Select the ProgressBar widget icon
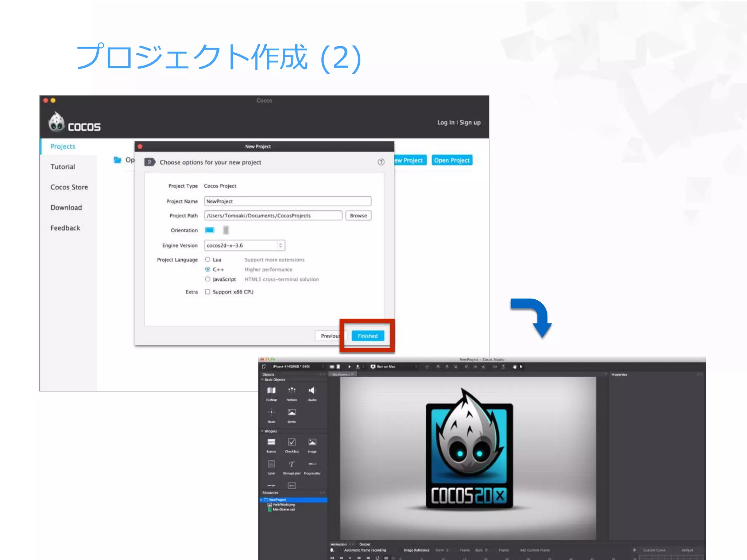The image size is (747, 560). [x=312, y=464]
